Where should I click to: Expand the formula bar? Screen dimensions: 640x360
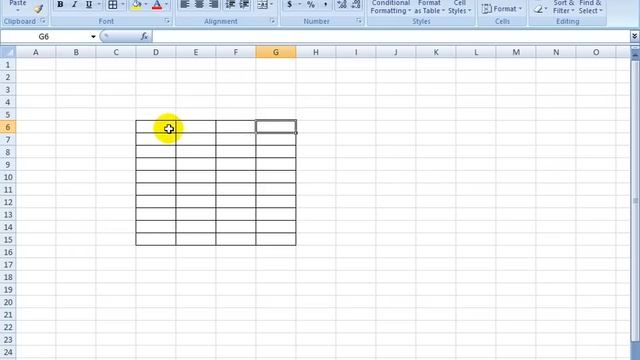634,36
